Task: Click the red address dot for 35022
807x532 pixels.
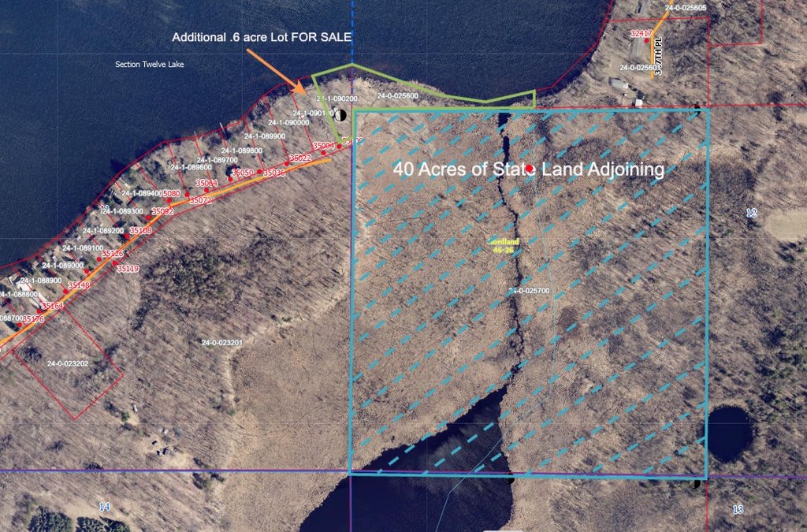Action: (x=287, y=165)
